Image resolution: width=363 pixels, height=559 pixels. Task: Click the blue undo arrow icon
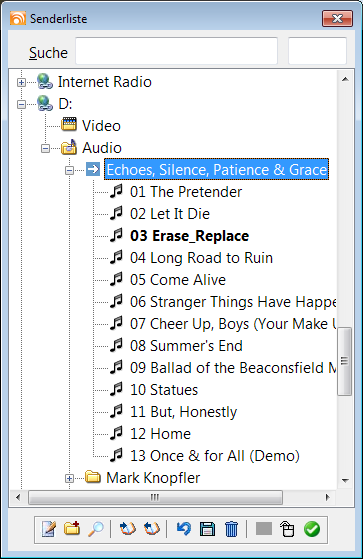[x=184, y=529]
